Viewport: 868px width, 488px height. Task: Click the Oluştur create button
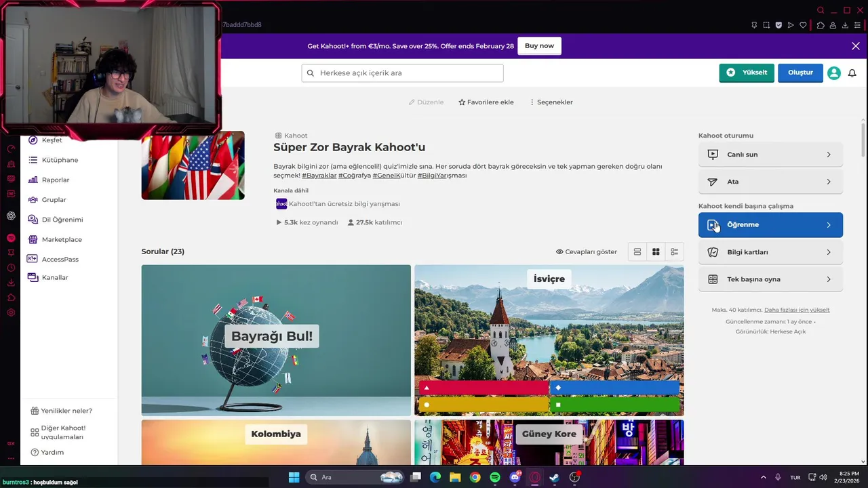(800, 73)
